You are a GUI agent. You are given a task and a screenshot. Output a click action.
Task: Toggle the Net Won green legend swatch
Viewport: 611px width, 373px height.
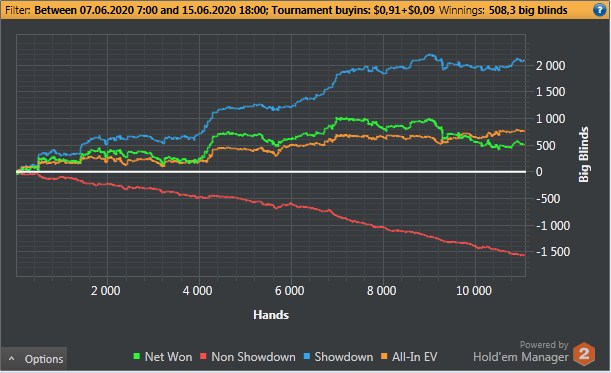pos(137,356)
